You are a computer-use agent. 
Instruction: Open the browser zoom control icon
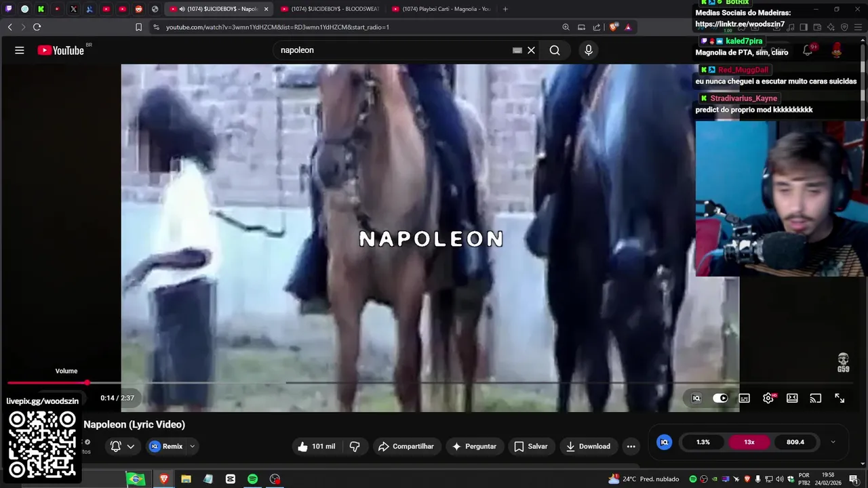point(566,27)
